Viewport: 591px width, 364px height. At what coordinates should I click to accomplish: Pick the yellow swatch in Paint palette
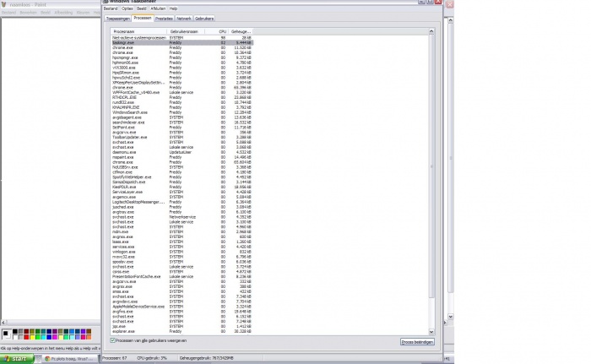(x=32, y=337)
